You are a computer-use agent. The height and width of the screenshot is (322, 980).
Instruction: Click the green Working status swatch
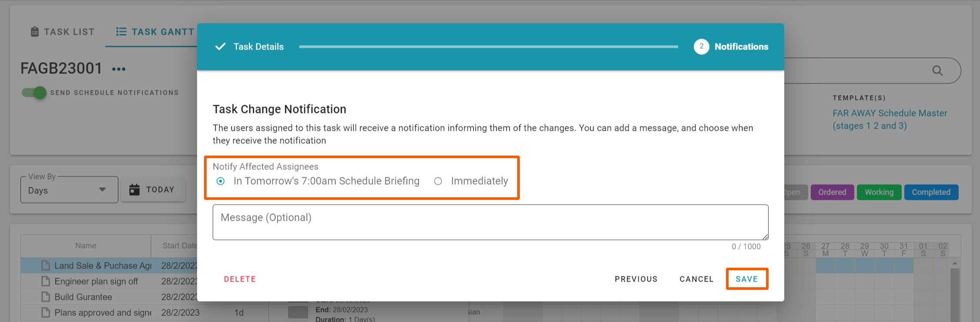879,192
